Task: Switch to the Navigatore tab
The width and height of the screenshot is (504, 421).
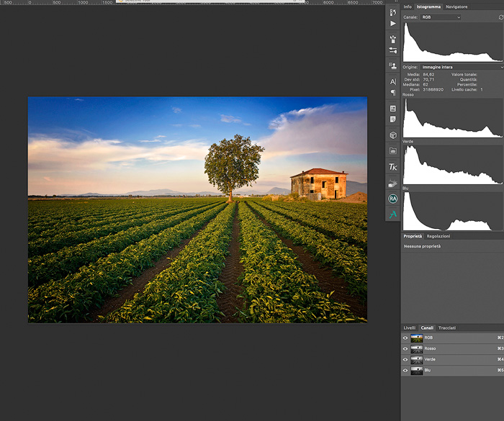Action: pos(456,6)
